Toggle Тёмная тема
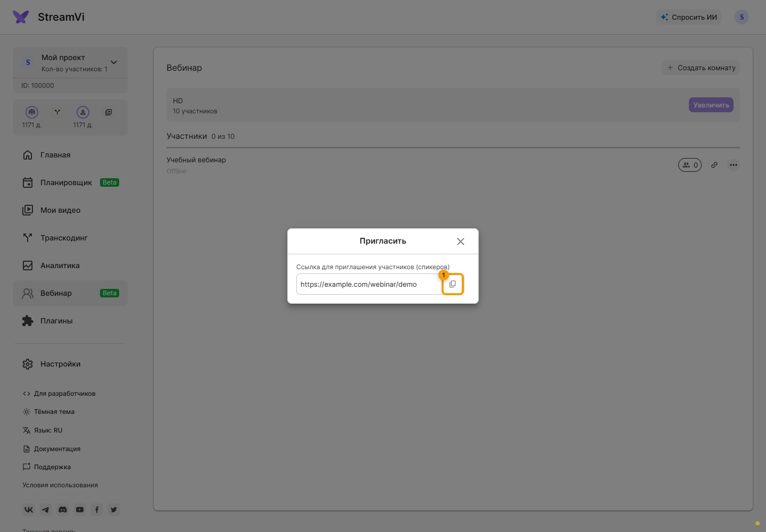The image size is (766, 532). click(x=48, y=412)
